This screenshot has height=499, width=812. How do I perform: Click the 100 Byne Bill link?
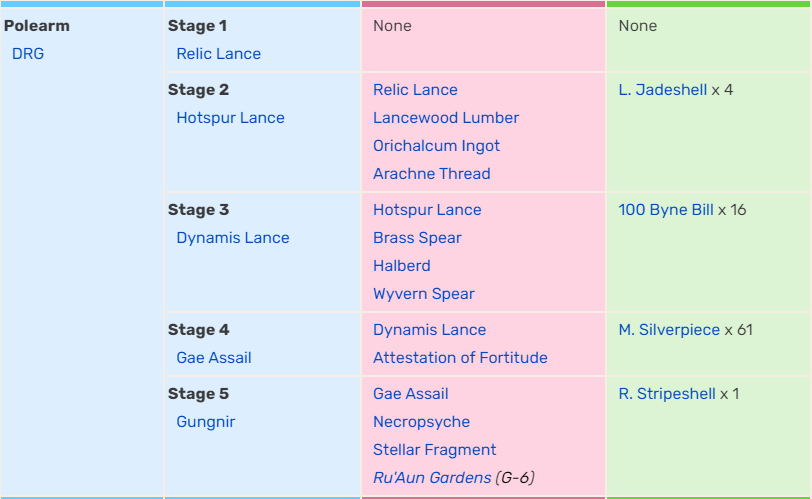[666, 210]
